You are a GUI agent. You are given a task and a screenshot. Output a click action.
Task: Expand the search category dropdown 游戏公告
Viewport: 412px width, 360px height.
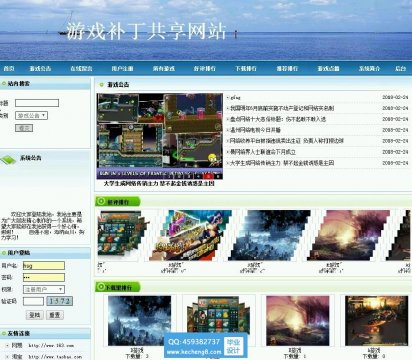click(31, 116)
